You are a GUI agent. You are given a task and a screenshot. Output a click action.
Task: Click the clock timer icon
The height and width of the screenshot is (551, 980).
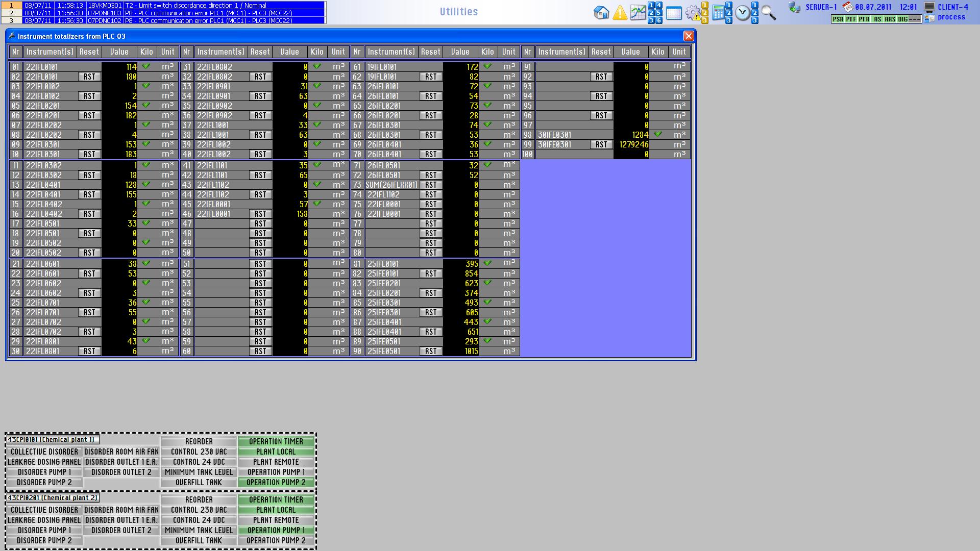pos(742,13)
